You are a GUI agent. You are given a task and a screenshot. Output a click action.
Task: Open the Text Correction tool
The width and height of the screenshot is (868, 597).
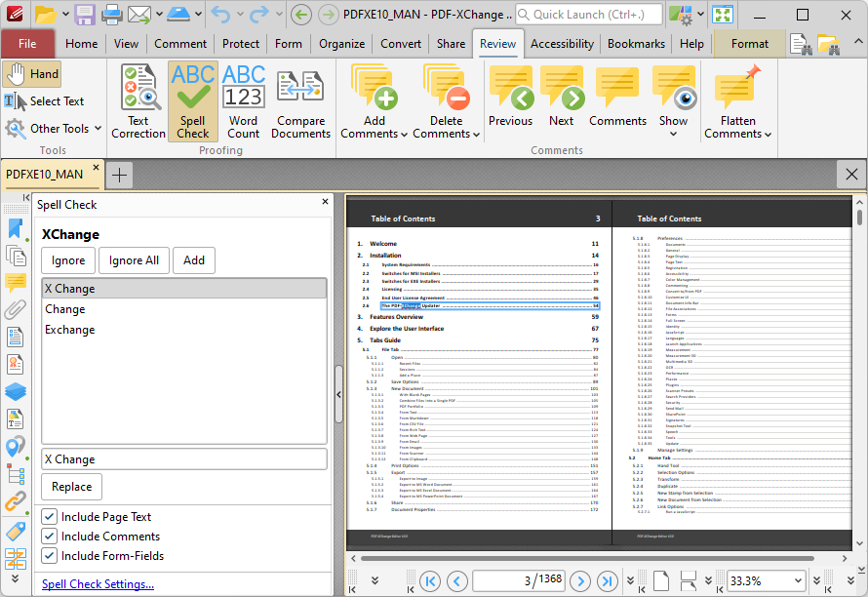pos(138,101)
